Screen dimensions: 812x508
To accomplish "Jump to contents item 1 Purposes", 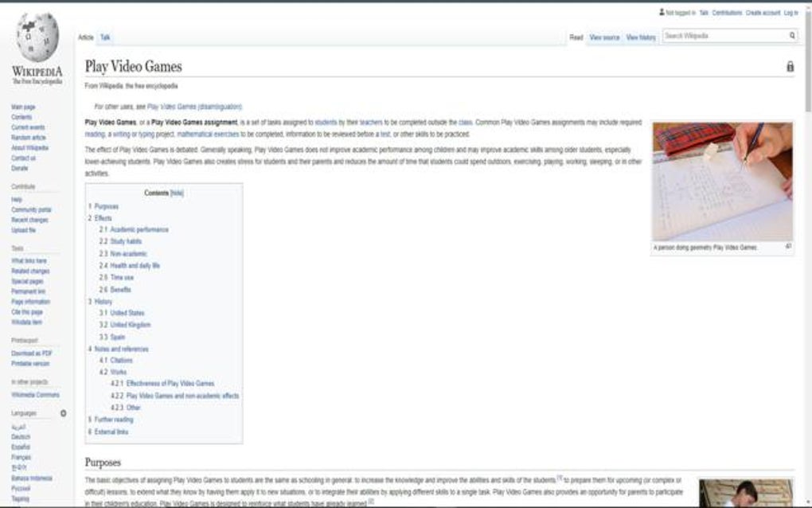I will (103, 206).
